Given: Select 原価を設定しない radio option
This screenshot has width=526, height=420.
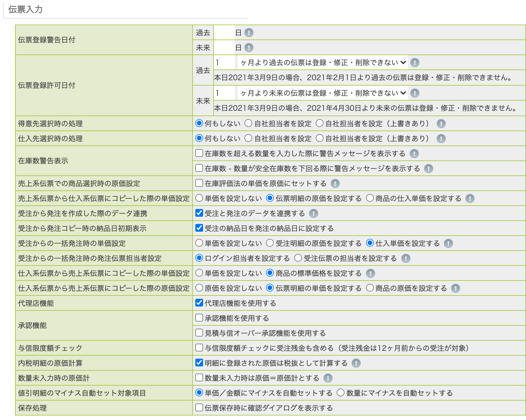Looking at the screenshot, I should point(199,288).
